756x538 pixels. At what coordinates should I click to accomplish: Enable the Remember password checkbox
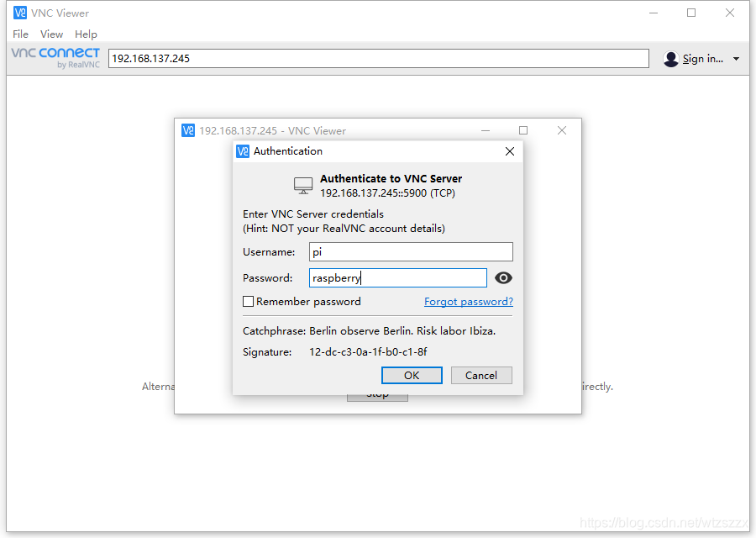pos(249,302)
